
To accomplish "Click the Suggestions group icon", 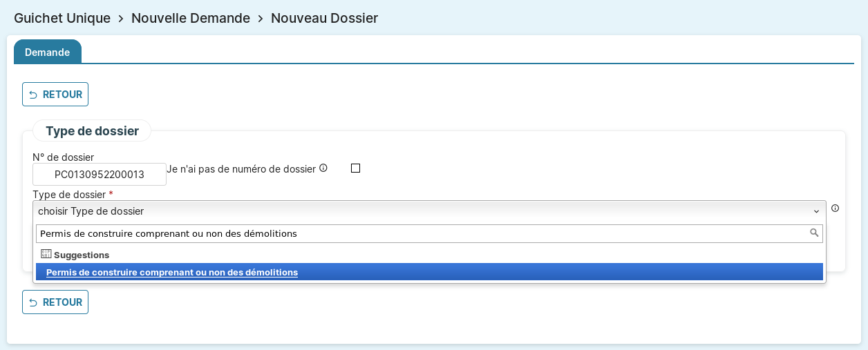I will pyautogui.click(x=46, y=254).
